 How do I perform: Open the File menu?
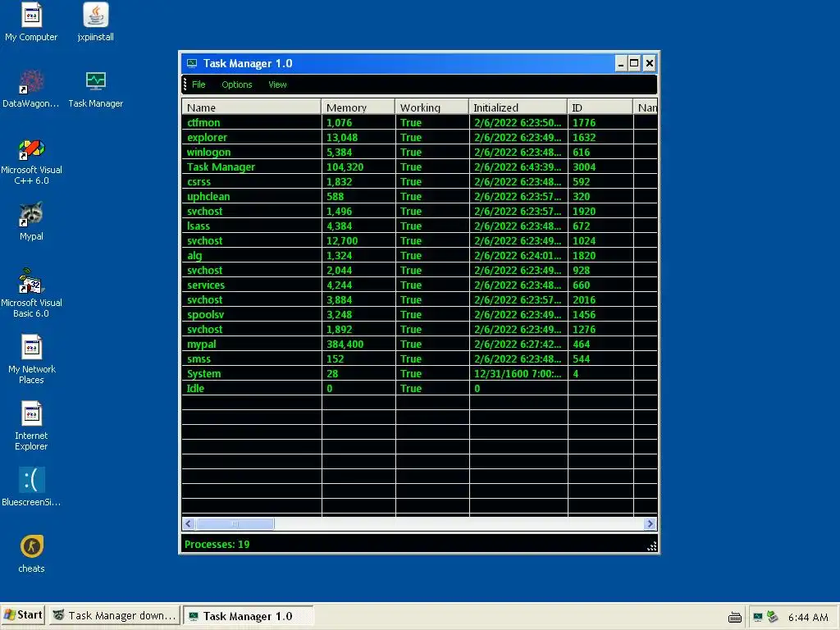[199, 84]
